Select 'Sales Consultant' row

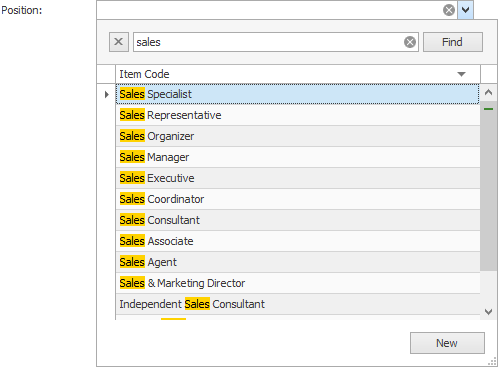(298, 220)
